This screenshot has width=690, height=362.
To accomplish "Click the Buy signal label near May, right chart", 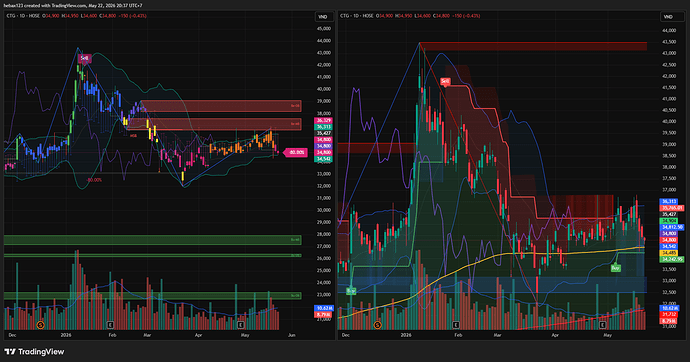I will (x=616, y=267).
